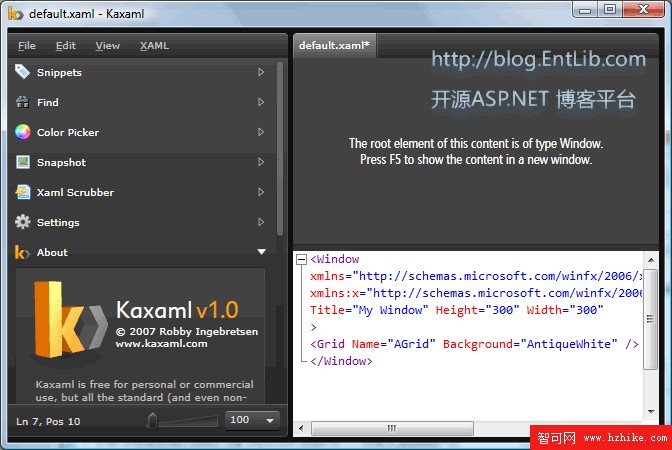Viewport: 672px width, 450px height.
Task: Open the View menu
Action: [x=108, y=45]
